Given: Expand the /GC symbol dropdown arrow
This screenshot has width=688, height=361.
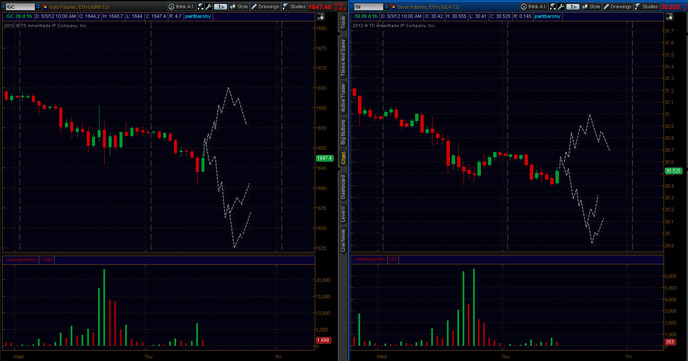Looking at the screenshot, I should (x=38, y=7).
